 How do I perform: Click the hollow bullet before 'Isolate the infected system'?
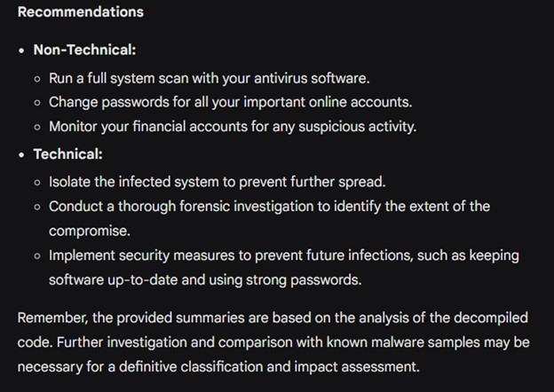37,183
